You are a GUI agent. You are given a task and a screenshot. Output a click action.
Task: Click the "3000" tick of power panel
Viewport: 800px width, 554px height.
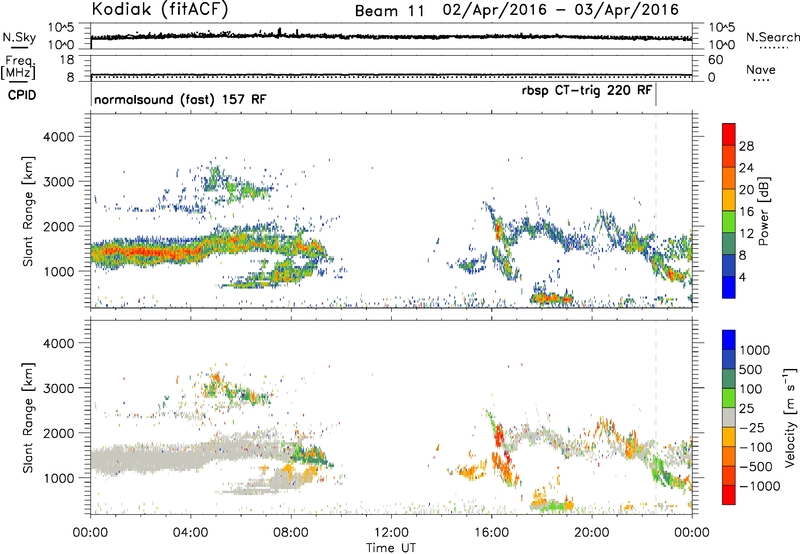59,182
